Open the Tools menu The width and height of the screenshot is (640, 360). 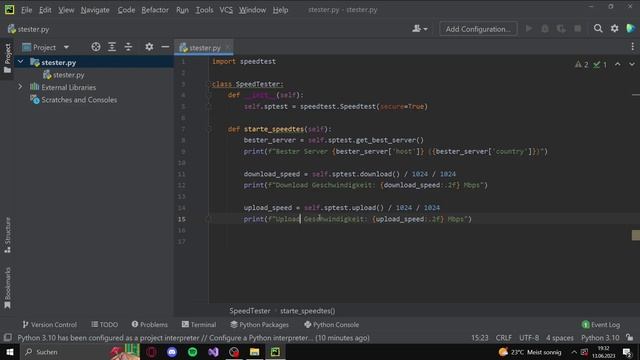click(x=204, y=10)
